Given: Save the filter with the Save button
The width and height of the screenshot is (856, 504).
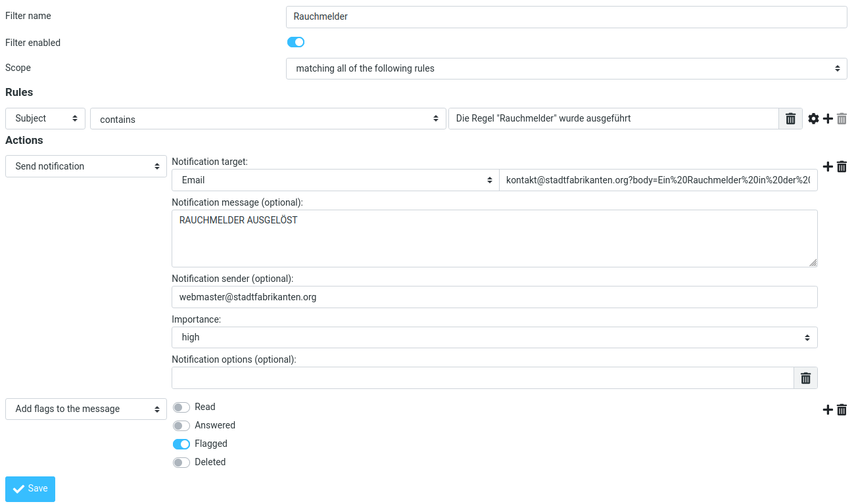Looking at the screenshot, I should 30,489.
